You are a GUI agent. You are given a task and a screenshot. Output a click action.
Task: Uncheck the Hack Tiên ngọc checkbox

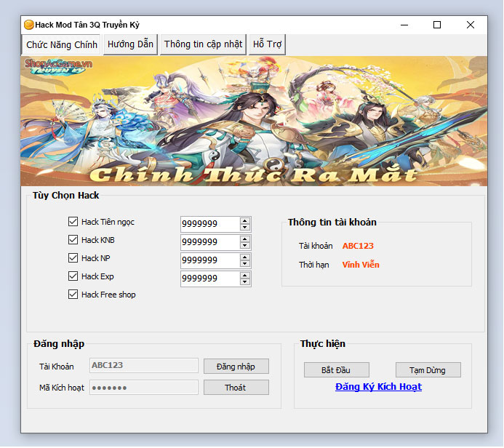pyautogui.click(x=73, y=222)
